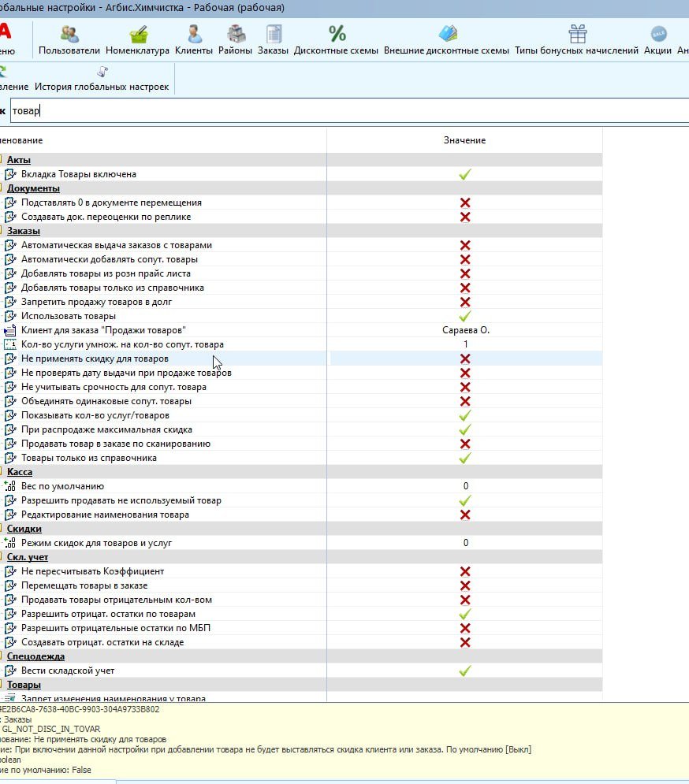Toggle value for 'Вкладка Товары включена'
This screenshot has width=689, height=784.
pos(465,174)
